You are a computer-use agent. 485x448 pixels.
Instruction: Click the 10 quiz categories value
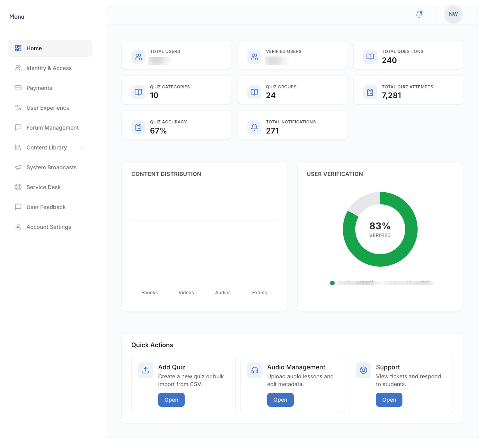154,95
